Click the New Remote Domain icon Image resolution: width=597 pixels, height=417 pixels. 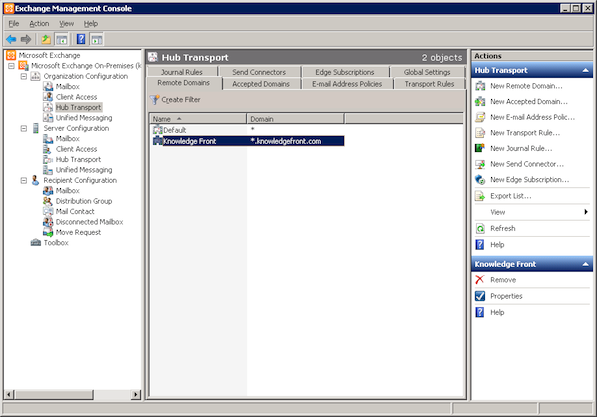coord(480,86)
